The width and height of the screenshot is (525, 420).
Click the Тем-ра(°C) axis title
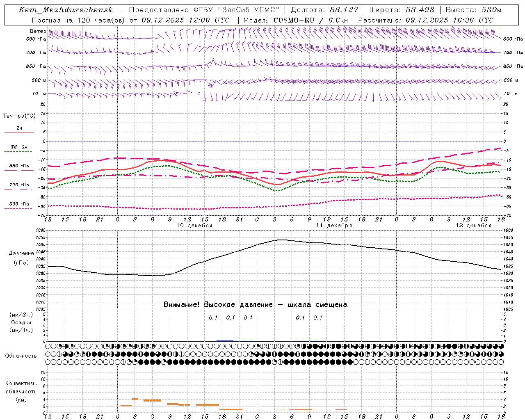pyautogui.click(x=19, y=116)
